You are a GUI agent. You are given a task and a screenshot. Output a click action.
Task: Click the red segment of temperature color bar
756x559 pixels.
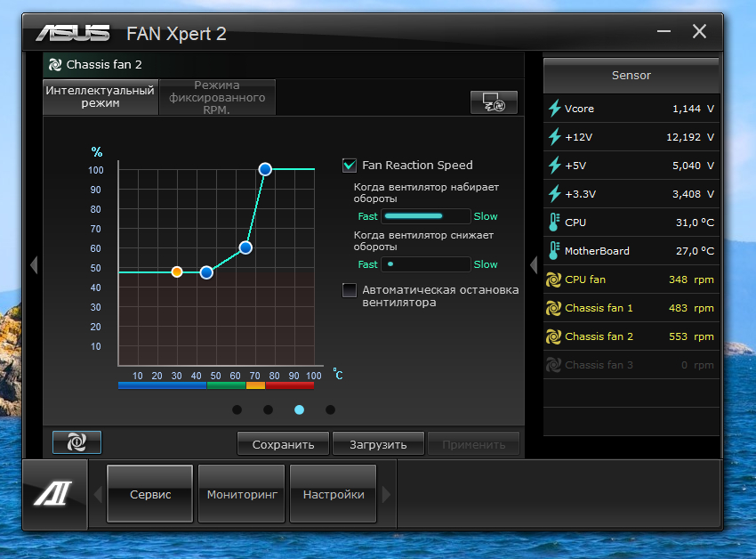tap(290, 385)
